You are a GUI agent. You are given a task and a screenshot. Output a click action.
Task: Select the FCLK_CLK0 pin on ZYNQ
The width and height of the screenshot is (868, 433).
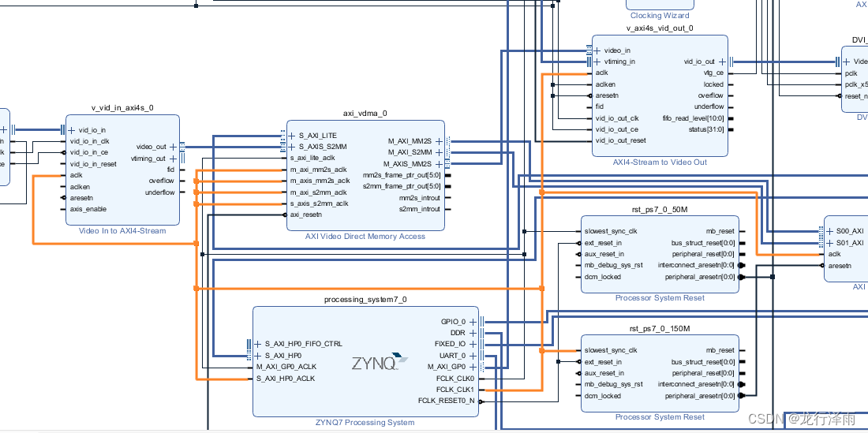tap(455, 379)
